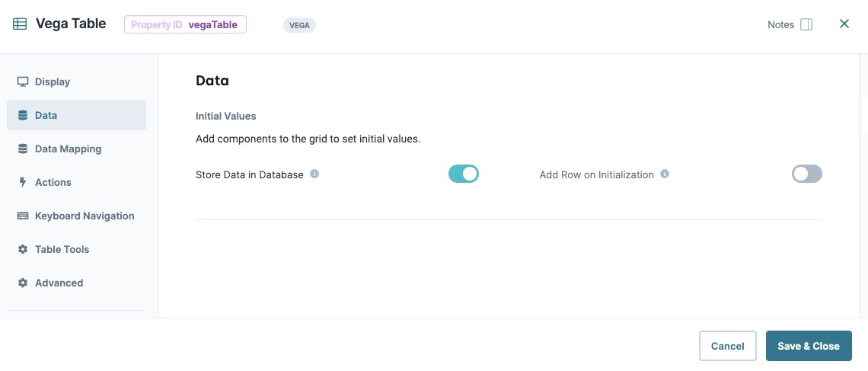This screenshot has width=868, height=371.
Task: Disable the Store Data in Database toggle
Action: pyautogui.click(x=464, y=174)
